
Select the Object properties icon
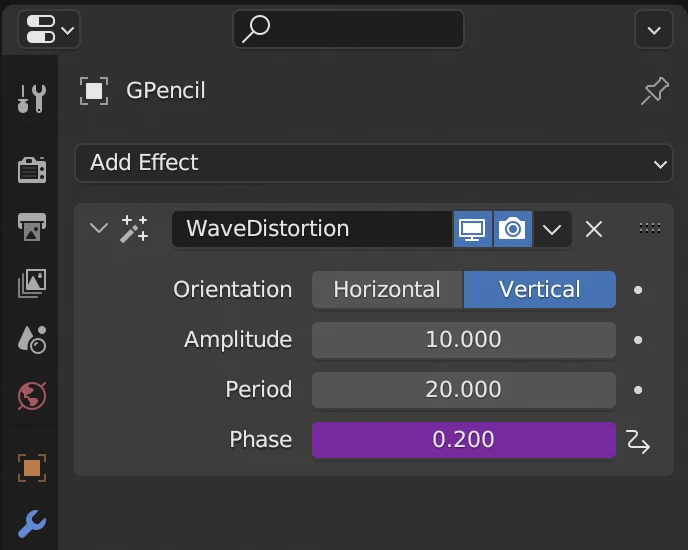tap(32, 466)
